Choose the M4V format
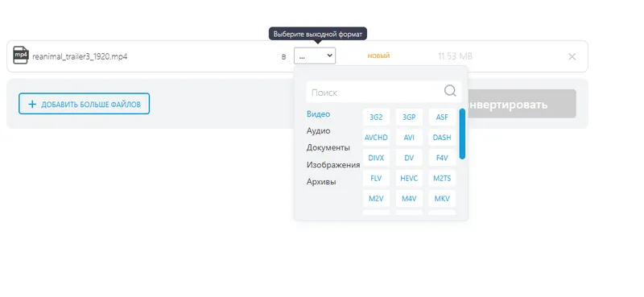The image size is (644, 297). [x=409, y=199]
